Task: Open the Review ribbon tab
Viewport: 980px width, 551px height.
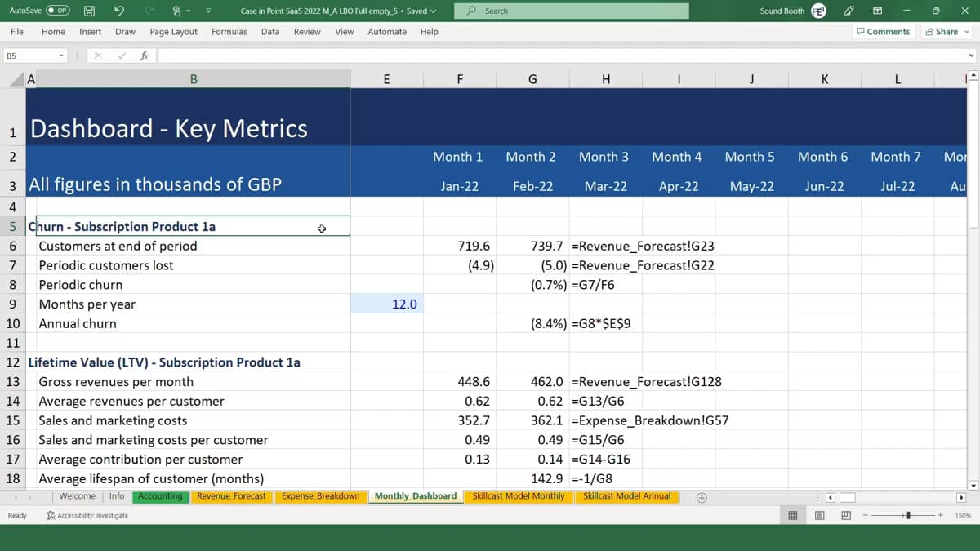Action: pos(307,32)
